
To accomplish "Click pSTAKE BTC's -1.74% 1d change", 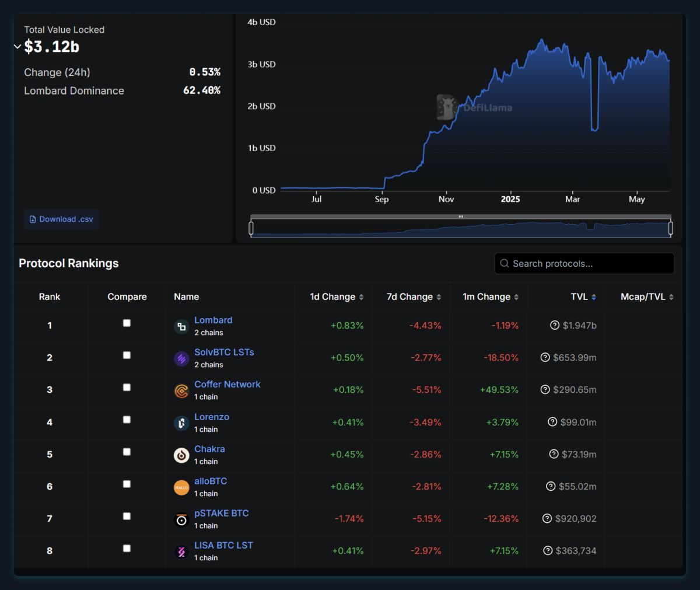I will click(349, 518).
